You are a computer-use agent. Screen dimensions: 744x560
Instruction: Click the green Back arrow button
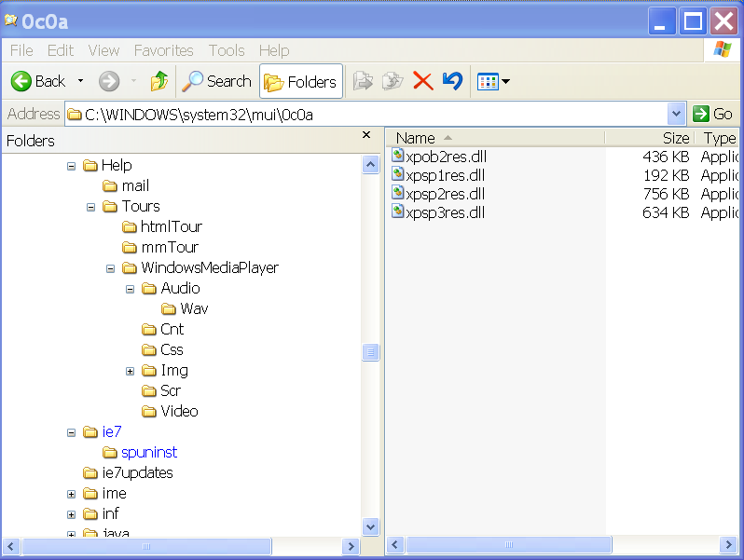click(21, 81)
